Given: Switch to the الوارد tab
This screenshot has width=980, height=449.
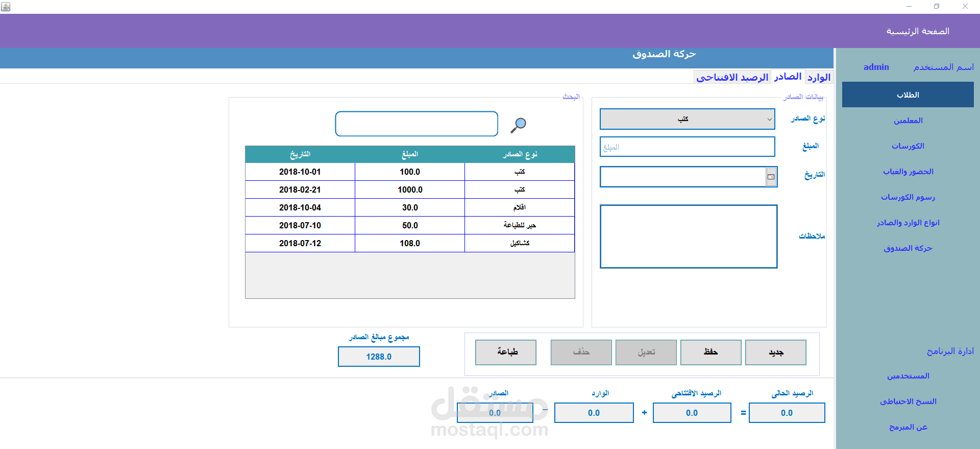Looking at the screenshot, I should tap(819, 77).
